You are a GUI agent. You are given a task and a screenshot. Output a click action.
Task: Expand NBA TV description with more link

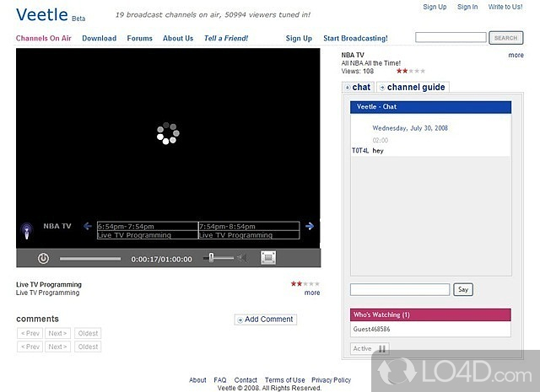516,56
